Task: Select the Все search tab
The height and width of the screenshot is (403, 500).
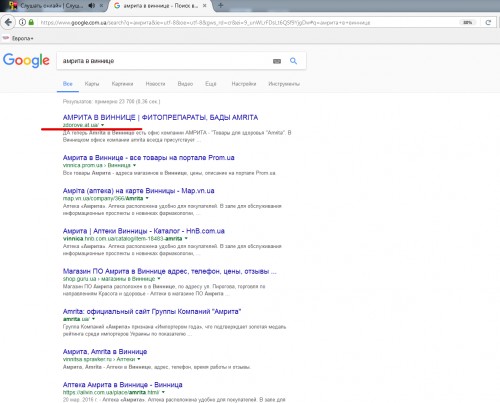Action: (x=68, y=84)
